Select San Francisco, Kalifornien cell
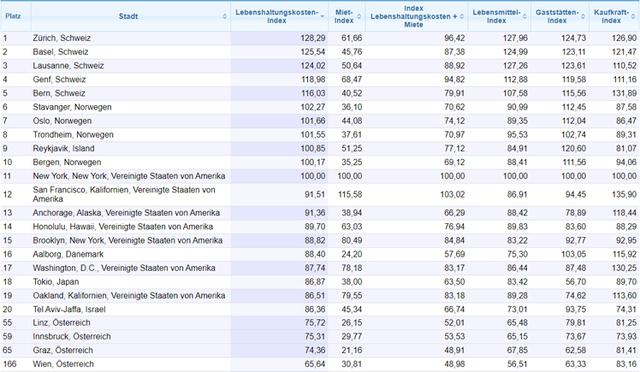640x372 pixels. [131, 194]
